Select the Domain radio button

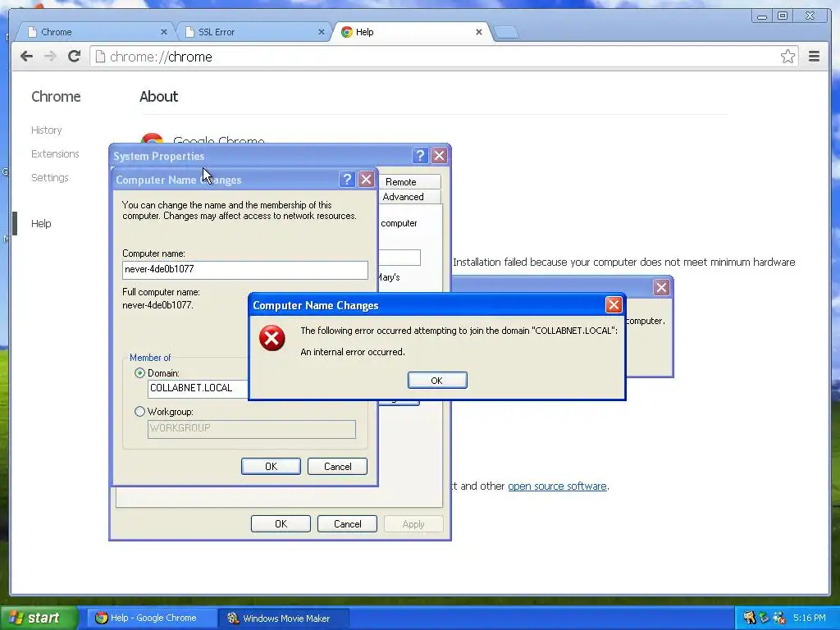pyautogui.click(x=139, y=373)
